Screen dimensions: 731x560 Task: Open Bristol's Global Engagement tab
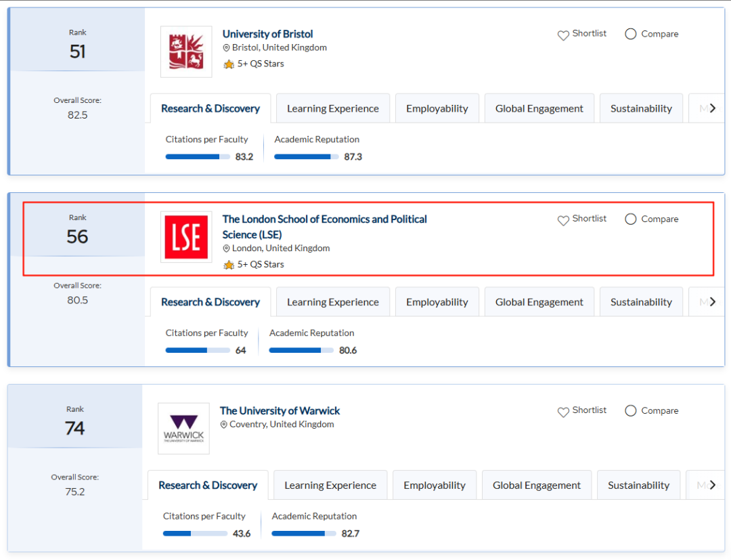coord(539,108)
